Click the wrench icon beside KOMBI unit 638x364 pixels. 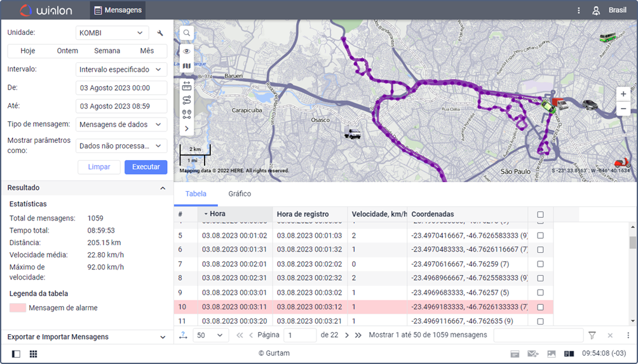pyautogui.click(x=160, y=33)
